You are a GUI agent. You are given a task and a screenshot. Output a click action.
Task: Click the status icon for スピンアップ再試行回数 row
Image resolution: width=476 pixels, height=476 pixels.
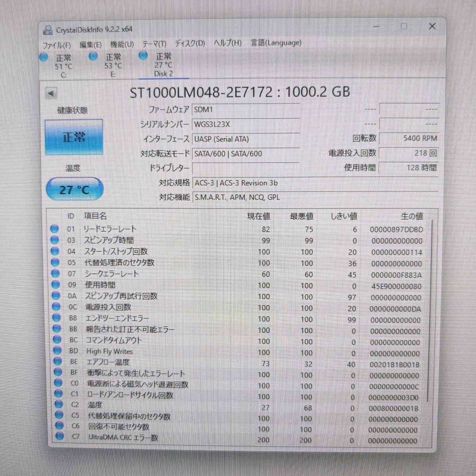56,296
